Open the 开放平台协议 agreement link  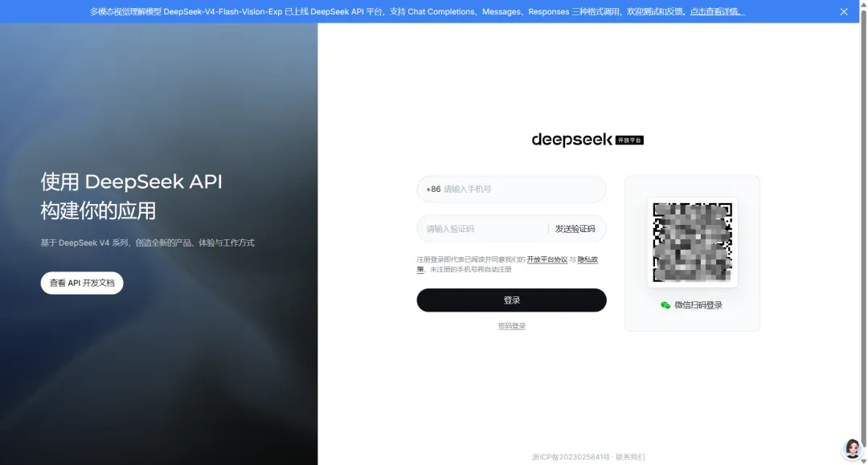tap(547, 259)
